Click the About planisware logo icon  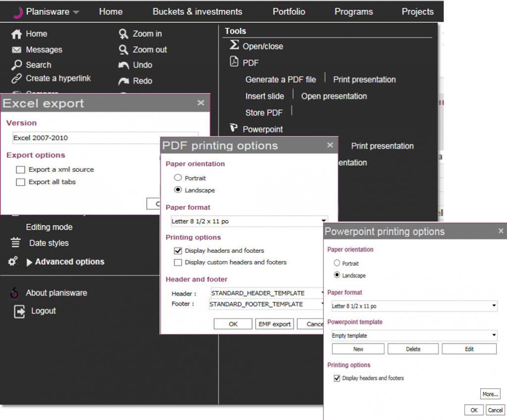tap(14, 293)
